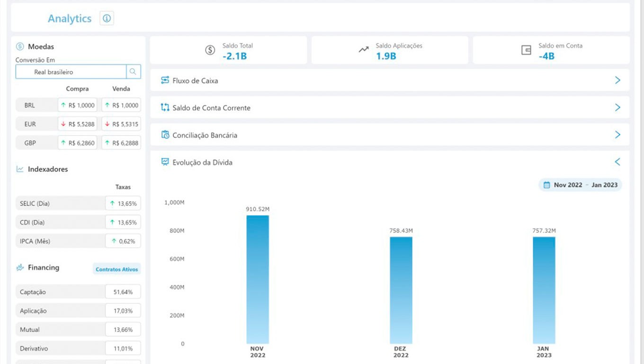The image size is (644, 364).
Task: Click the Real brasileiro conversion field
Action: coord(71,72)
